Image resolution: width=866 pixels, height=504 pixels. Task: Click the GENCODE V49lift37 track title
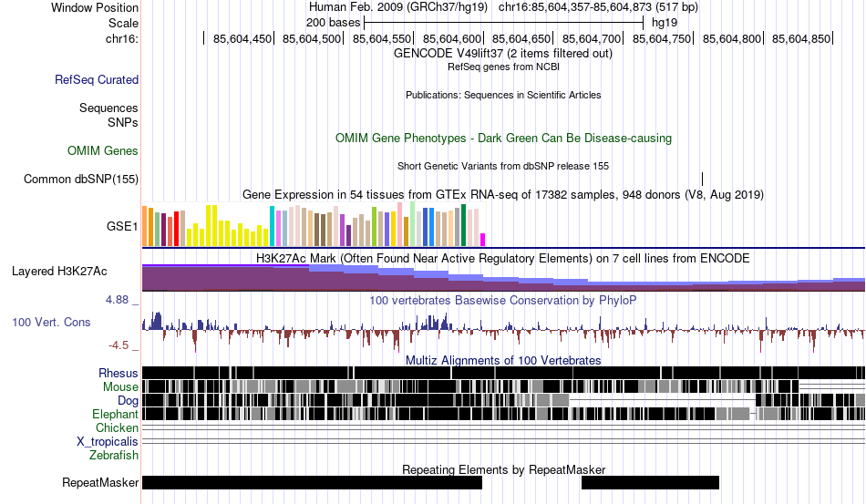pyautogui.click(x=503, y=54)
